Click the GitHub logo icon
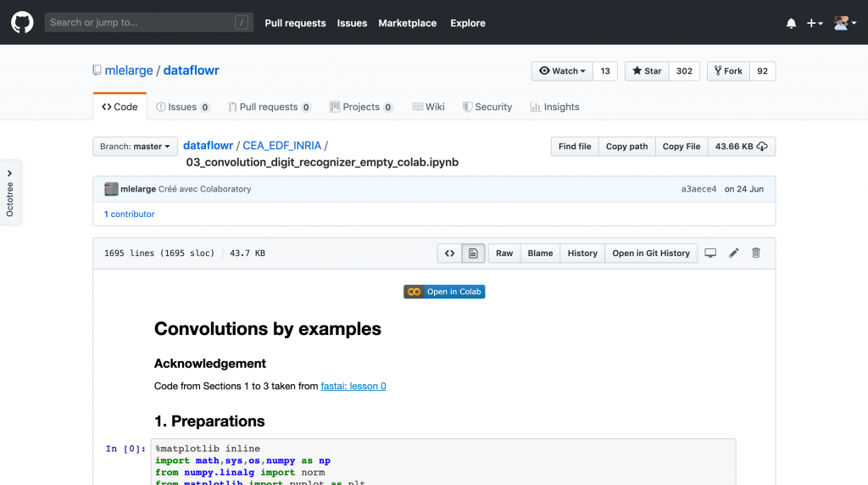The image size is (868, 485). [x=22, y=23]
